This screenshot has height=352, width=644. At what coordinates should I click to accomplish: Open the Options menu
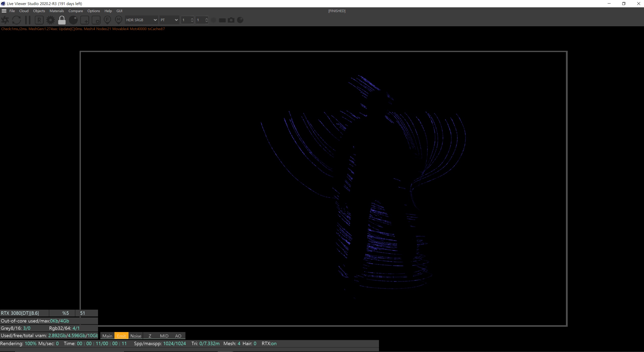pyautogui.click(x=93, y=11)
